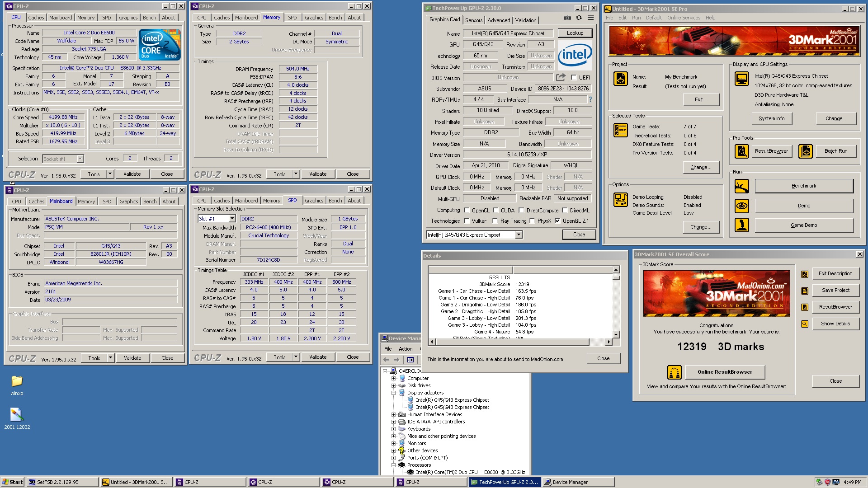Click the Online ResultBrowser button

tap(725, 372)
